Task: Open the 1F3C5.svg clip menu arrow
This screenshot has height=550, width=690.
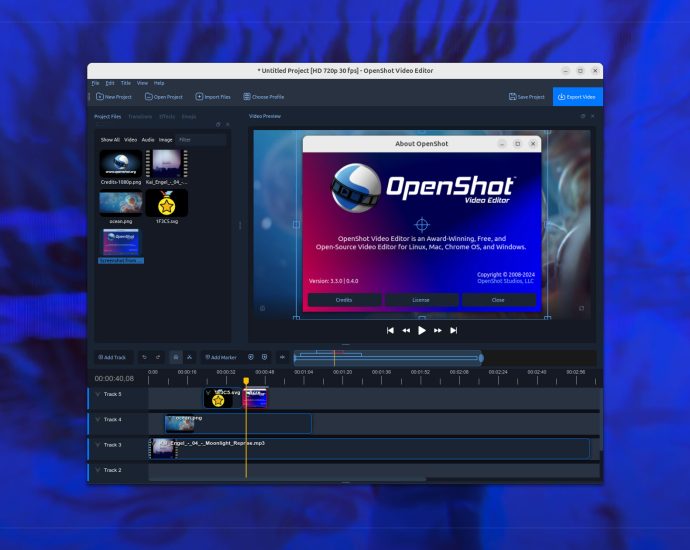Action: 208,392
